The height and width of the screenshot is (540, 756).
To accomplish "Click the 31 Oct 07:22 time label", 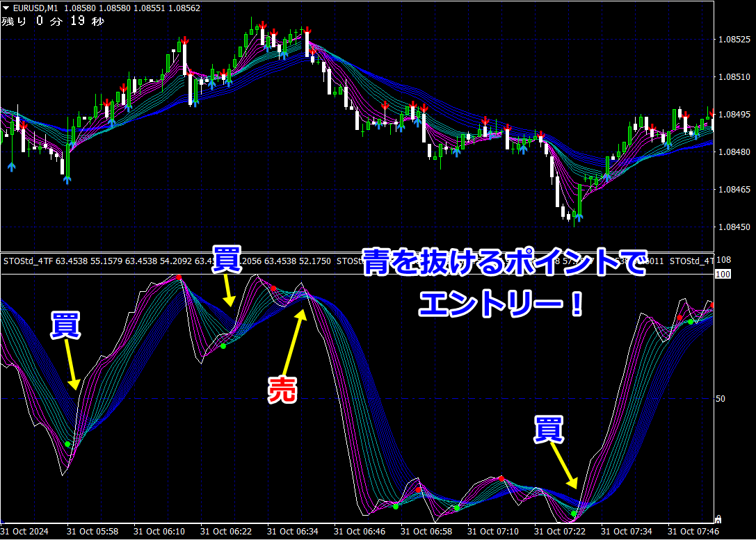I will click(560, 532).
